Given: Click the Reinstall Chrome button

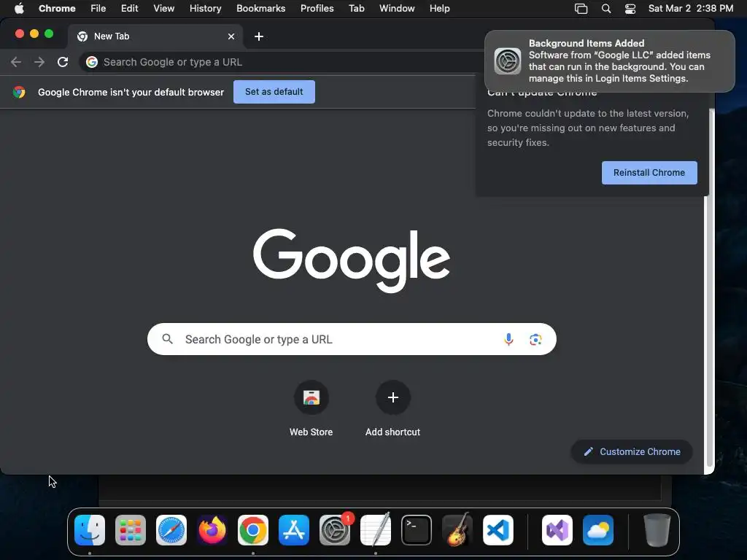Looking at the screenshot, I should (649, 173).
